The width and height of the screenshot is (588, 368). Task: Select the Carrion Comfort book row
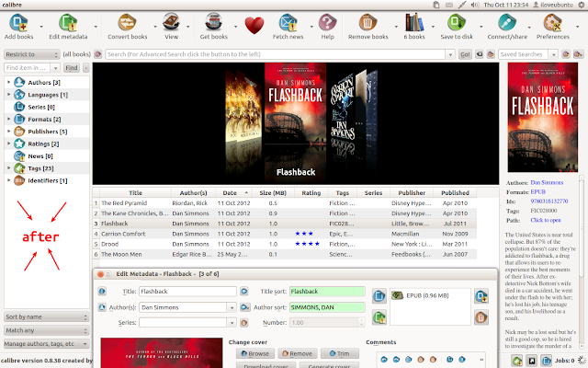pos(285,234)
